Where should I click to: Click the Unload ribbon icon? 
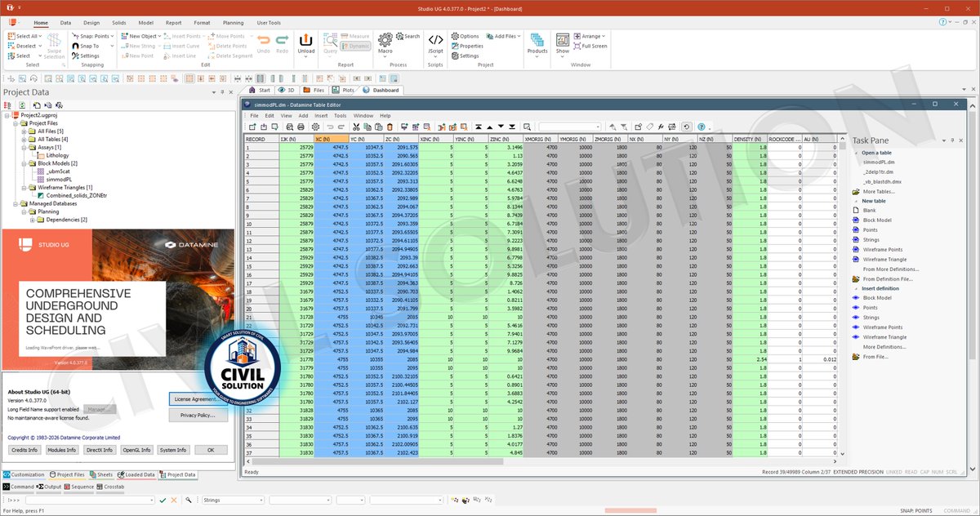[306, 39]
